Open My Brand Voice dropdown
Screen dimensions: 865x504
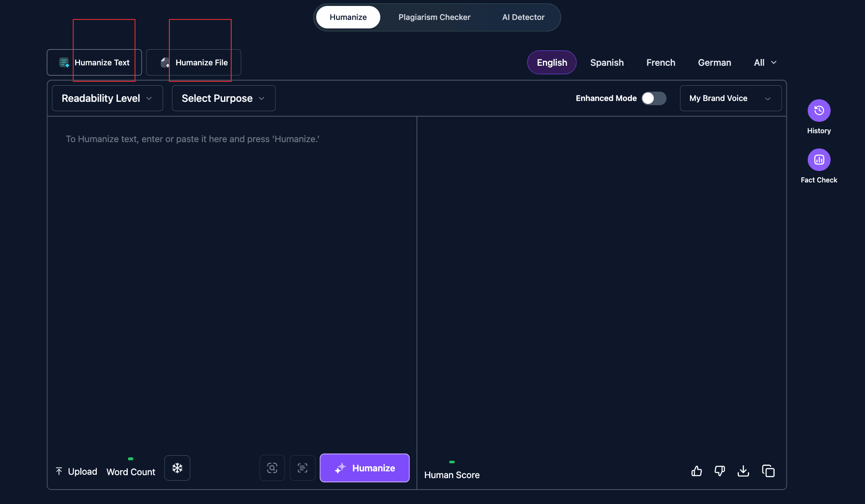coord(730,98)
